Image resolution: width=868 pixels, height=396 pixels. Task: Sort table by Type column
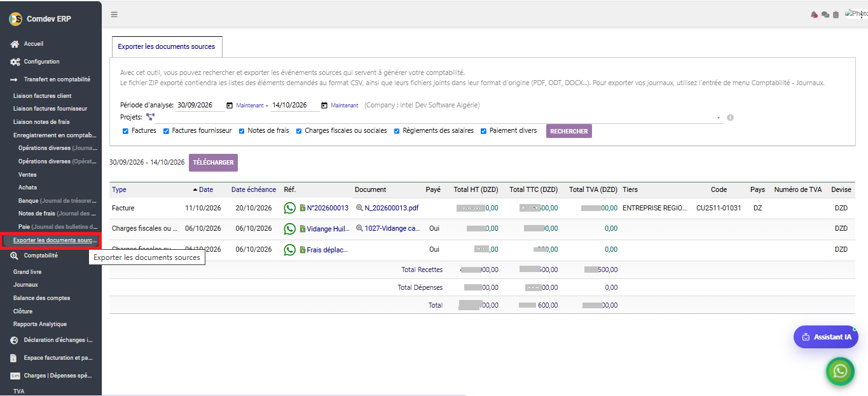(119, 189)
